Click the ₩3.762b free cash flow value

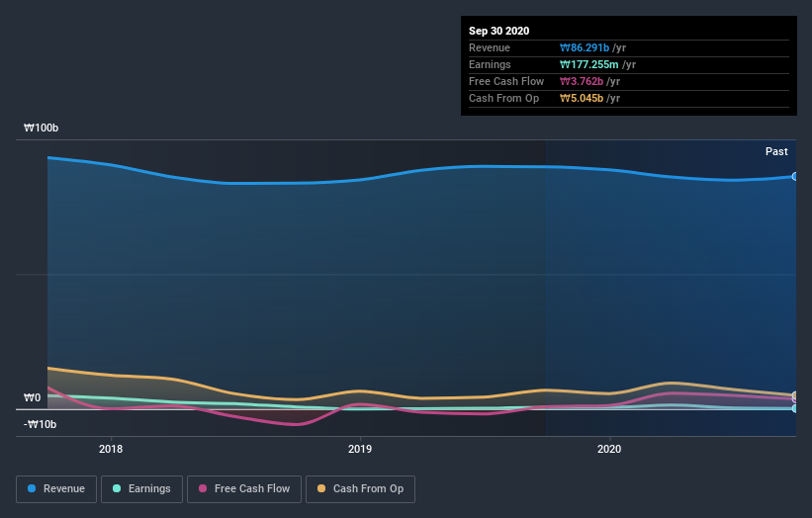(581, 81)
